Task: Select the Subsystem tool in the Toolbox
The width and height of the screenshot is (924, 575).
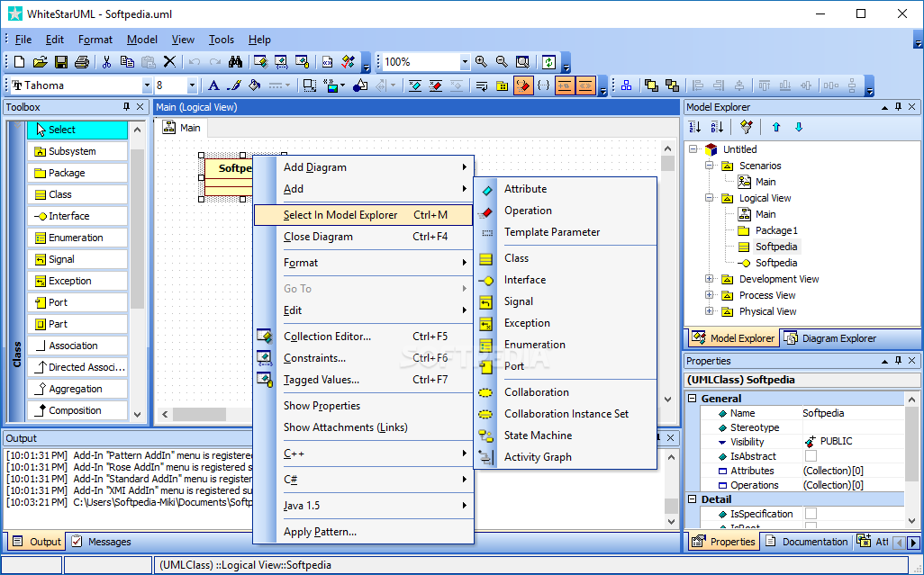Action: coord(77,151)
